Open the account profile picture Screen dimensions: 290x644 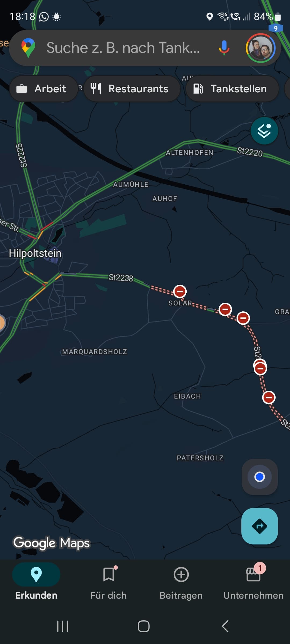(x=261, y=48)
